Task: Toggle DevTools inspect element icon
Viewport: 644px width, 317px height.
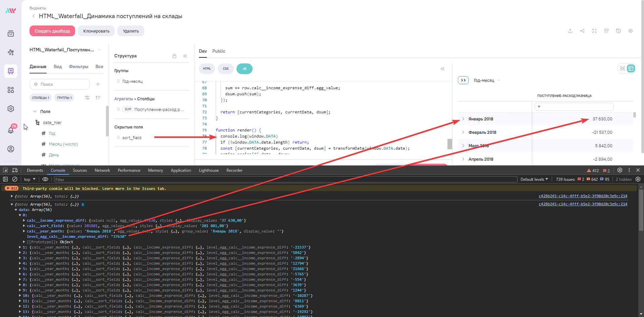Action: pos(5,170)
